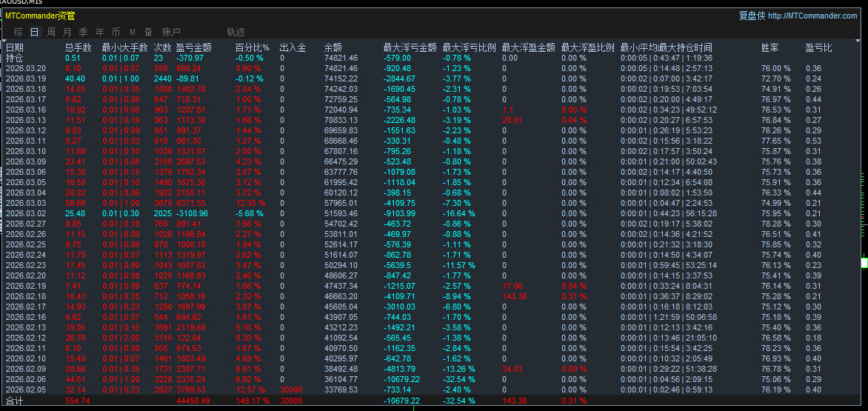Select the 2026.03.02 date row
The image size is (868, 411).
click(26, 213)
